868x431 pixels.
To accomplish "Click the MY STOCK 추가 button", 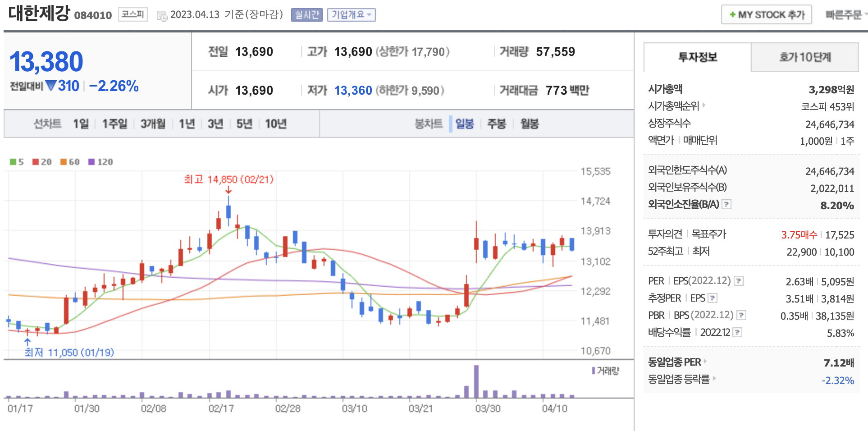I will (766, 15).
